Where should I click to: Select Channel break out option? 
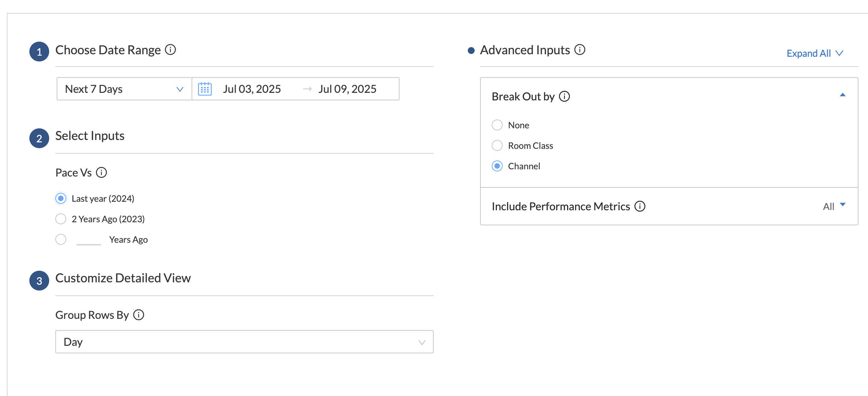pos(497,166)
